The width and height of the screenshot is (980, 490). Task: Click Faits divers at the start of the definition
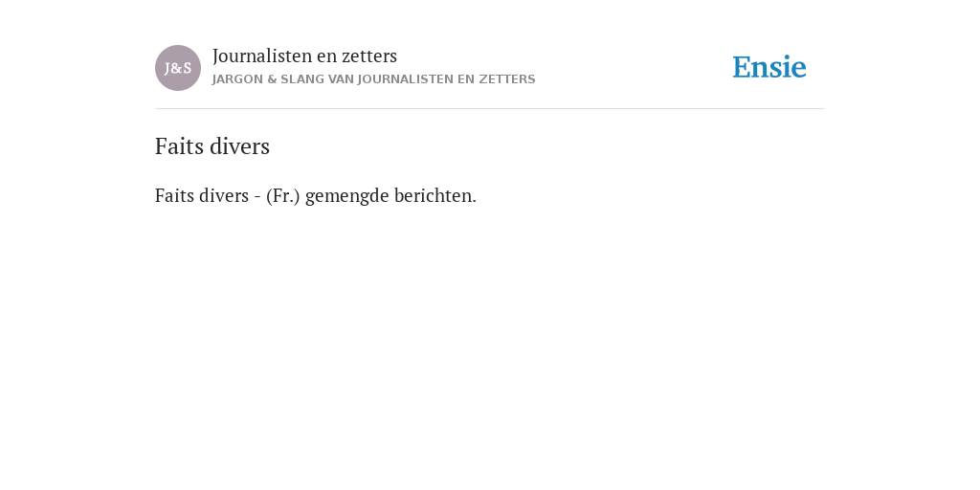[x=202, y=195]
